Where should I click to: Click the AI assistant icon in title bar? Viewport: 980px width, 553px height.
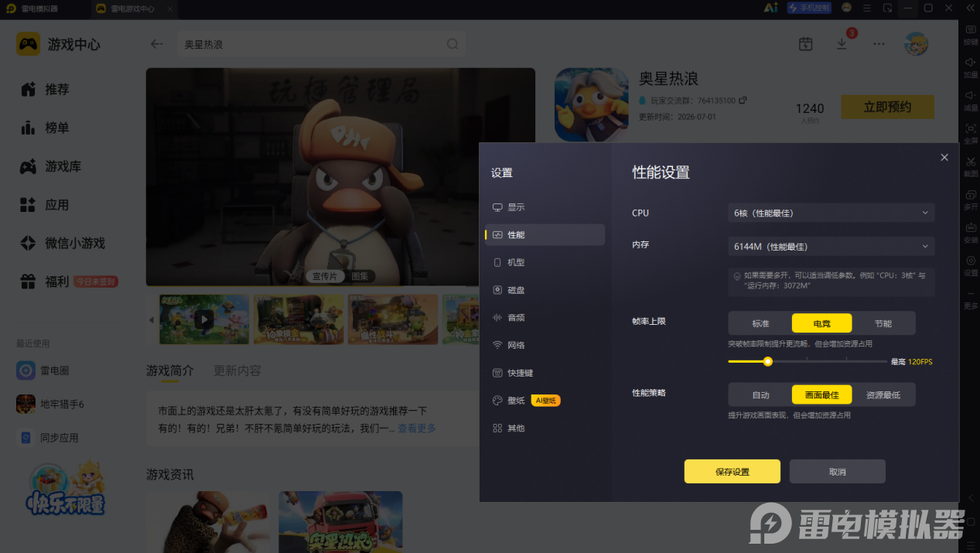pyautogui.click(x=770, y=8)
